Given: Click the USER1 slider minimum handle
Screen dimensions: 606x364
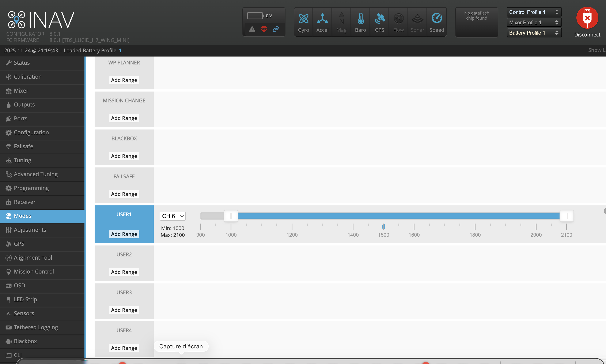Looking at the screenshot, I should (x=231, y=216).
